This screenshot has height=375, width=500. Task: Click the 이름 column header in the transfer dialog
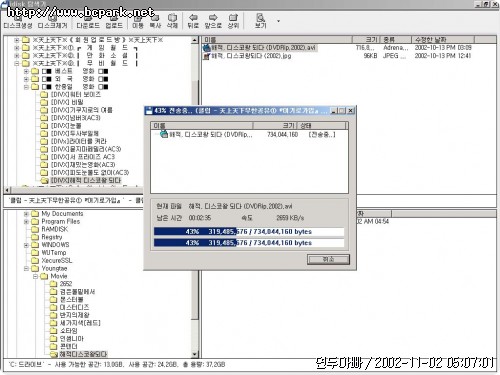(202, 126)
